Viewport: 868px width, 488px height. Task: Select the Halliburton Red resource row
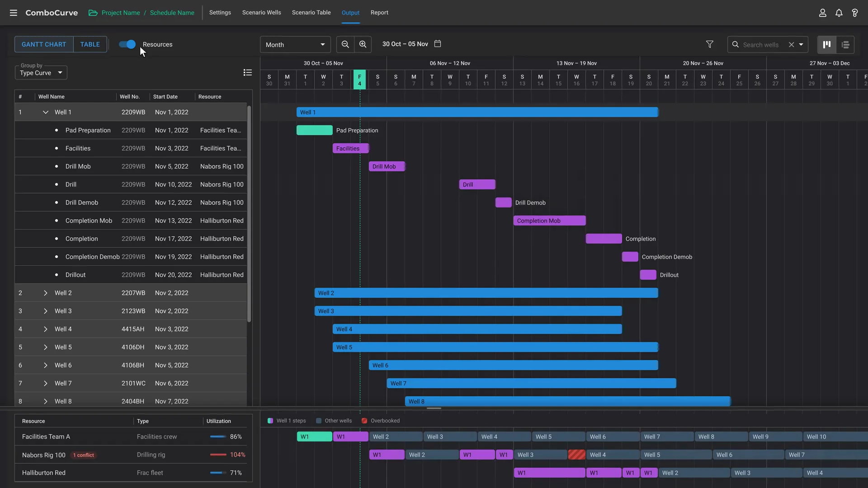pos(133,473)
